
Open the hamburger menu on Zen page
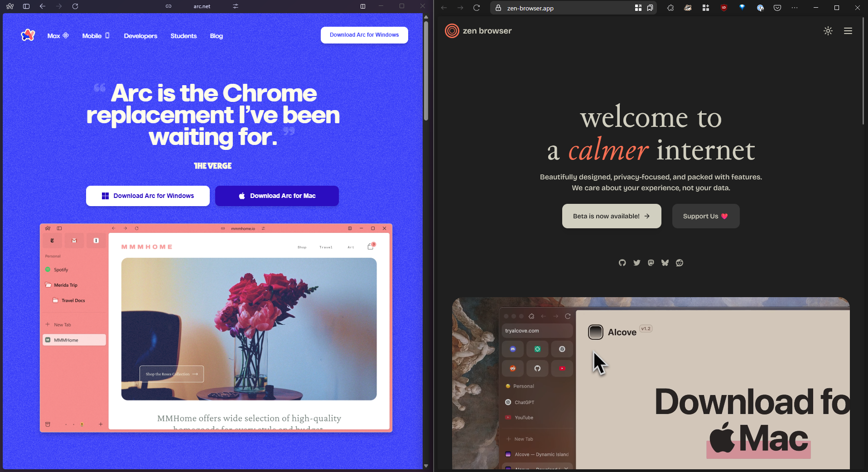tap(848, 31)
